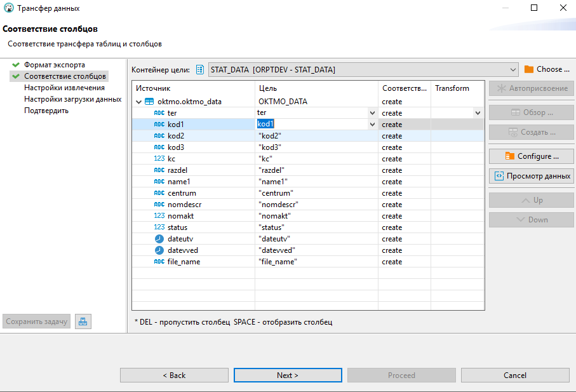Open the Transform dropdown in ter row
This screenshot has height=392, width=576.
click(x=478, y=113)
